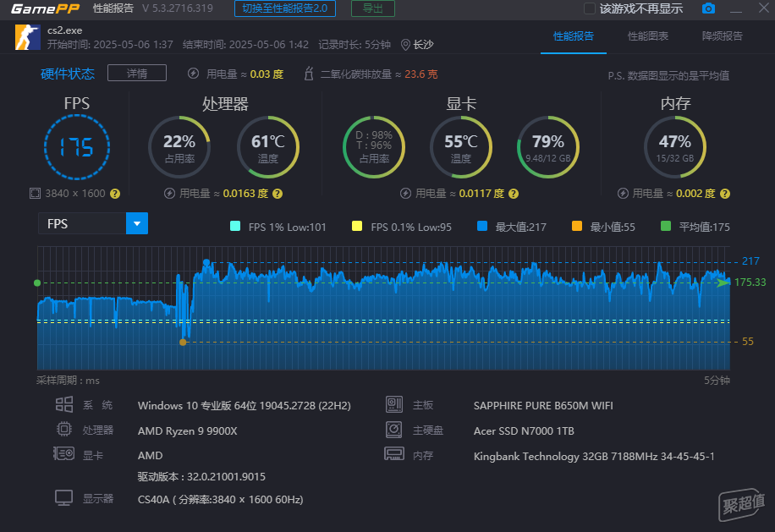Open hardware status 详情 details

pos(137,73)
